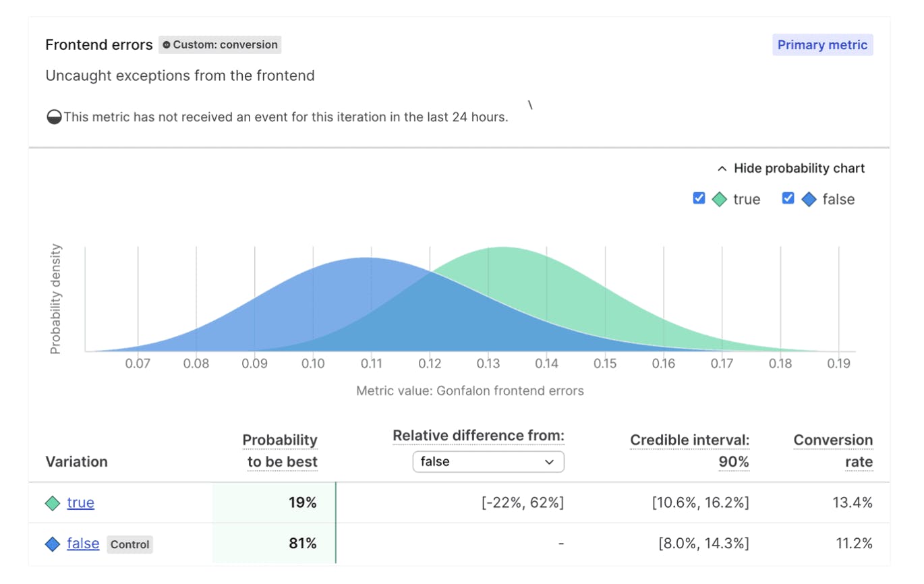This screenshot has height=584, width=924.
Task: Click the Primary metric badge
Action: point(822,45)
